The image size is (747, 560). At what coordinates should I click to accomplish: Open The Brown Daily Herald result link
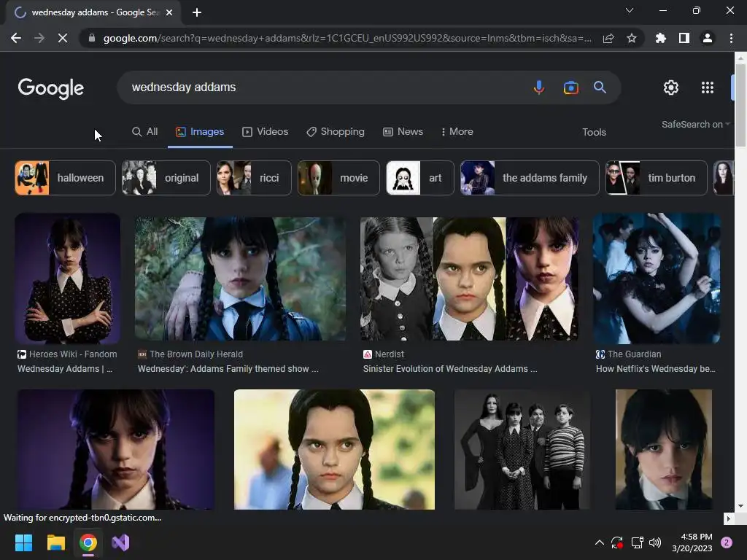[x=228, y=362]
